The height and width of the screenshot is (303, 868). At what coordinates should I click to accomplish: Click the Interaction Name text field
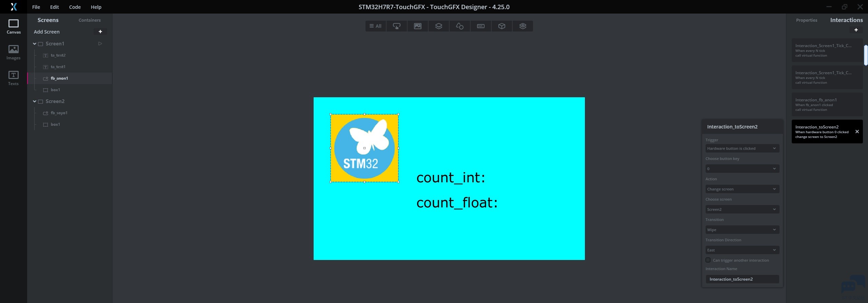pyautogui.click(x=742, y=279)
